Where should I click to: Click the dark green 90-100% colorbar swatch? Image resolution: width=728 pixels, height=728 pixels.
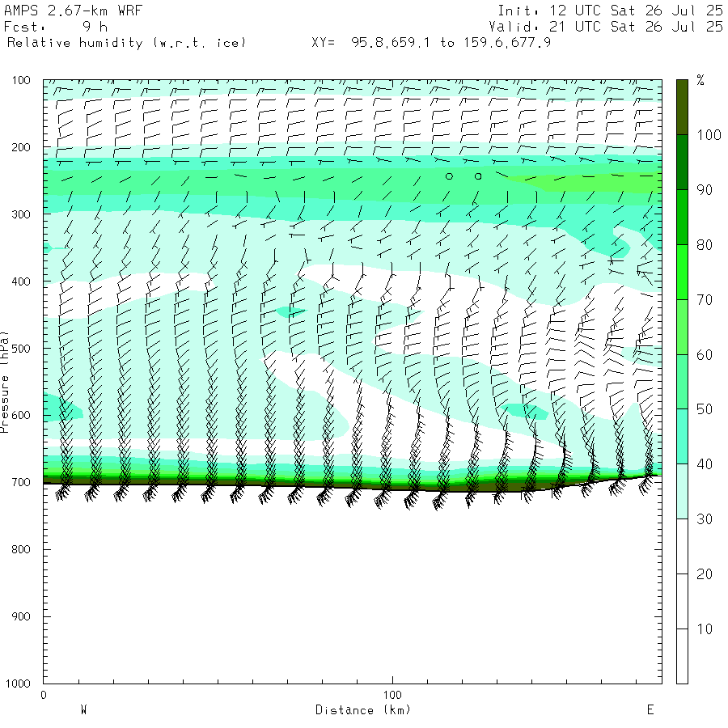pyautogui.click(x=682, y=163)
